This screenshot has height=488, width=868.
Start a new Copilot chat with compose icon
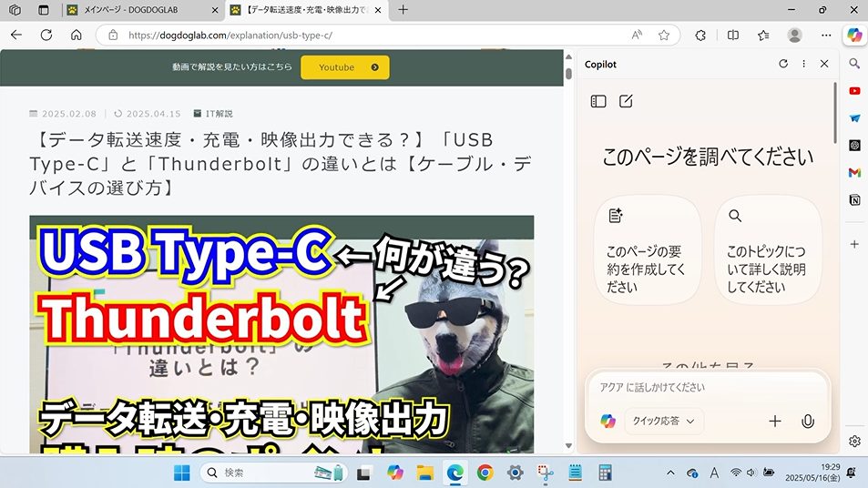click(626, 101)
